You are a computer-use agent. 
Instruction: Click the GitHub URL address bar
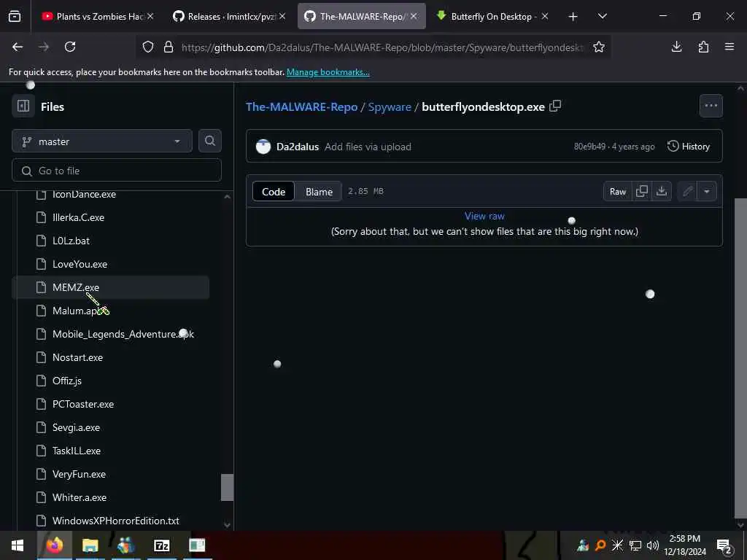click(382, 47)
